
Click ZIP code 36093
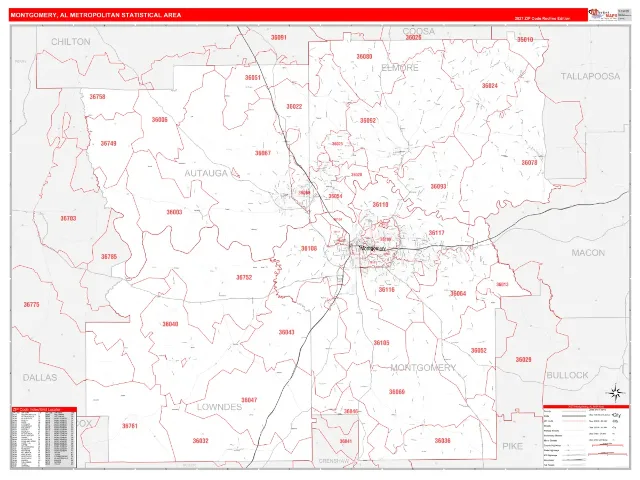tap(438, 187)
